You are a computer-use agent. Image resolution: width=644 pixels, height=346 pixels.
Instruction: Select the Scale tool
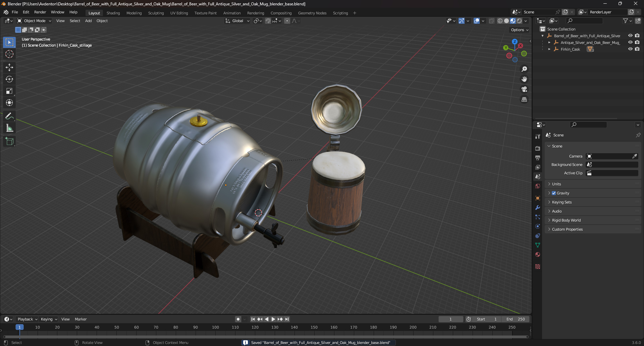9,91
